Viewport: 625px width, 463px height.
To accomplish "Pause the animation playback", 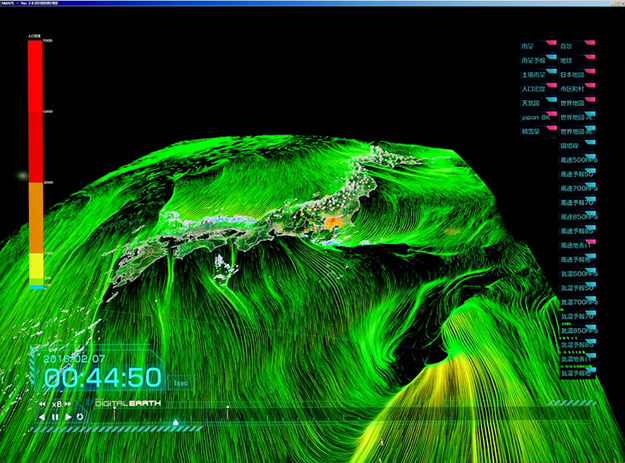I will click(x=55, y=416).
